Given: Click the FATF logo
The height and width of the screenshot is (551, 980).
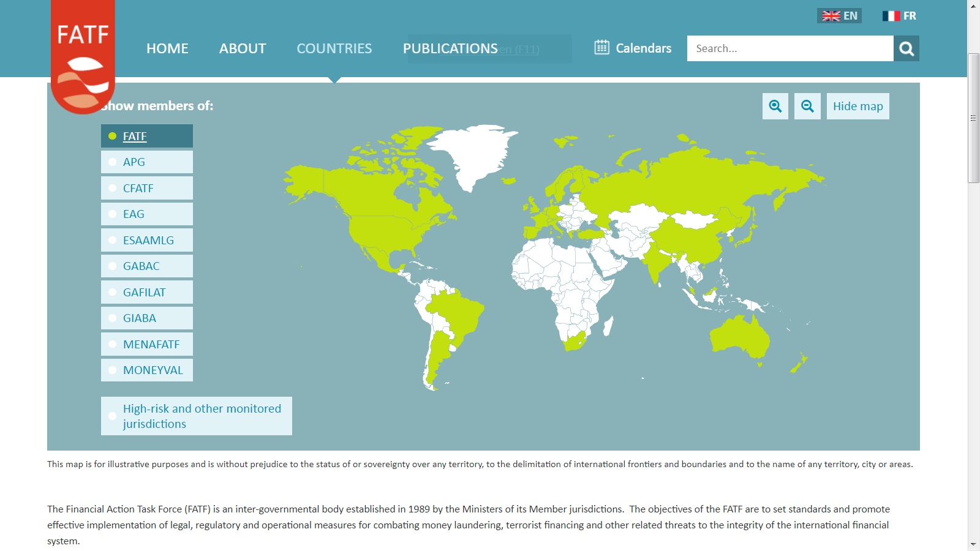Looking at the screenshot, I should click(83, 56).
